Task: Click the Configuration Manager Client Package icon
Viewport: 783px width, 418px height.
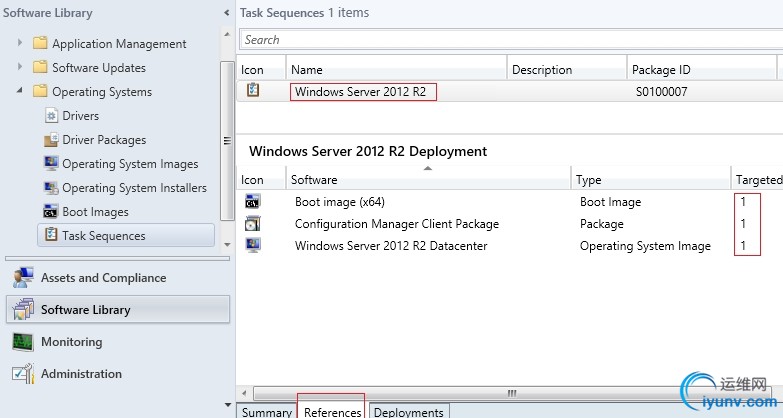Action: [x=253, y=224]
